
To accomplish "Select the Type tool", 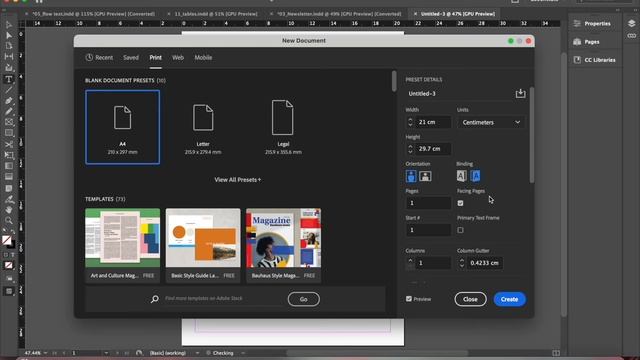I will point(9,79).
